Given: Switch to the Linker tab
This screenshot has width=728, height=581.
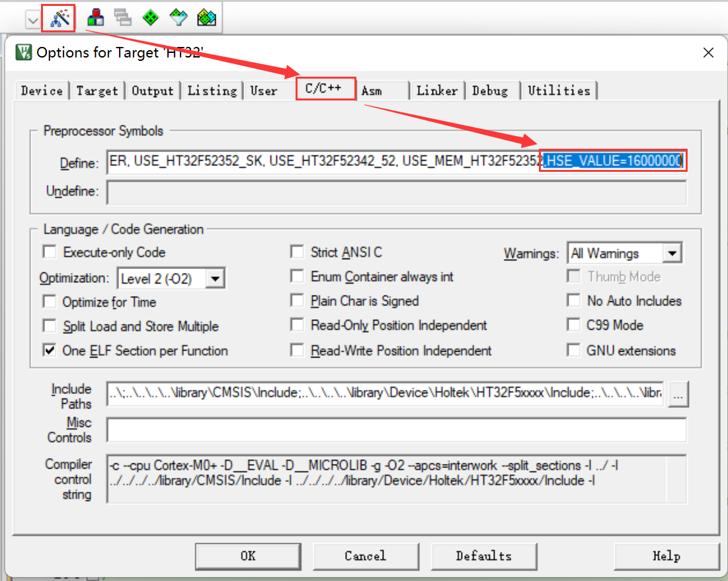Looking at the screenshot, I should [436, 91].
